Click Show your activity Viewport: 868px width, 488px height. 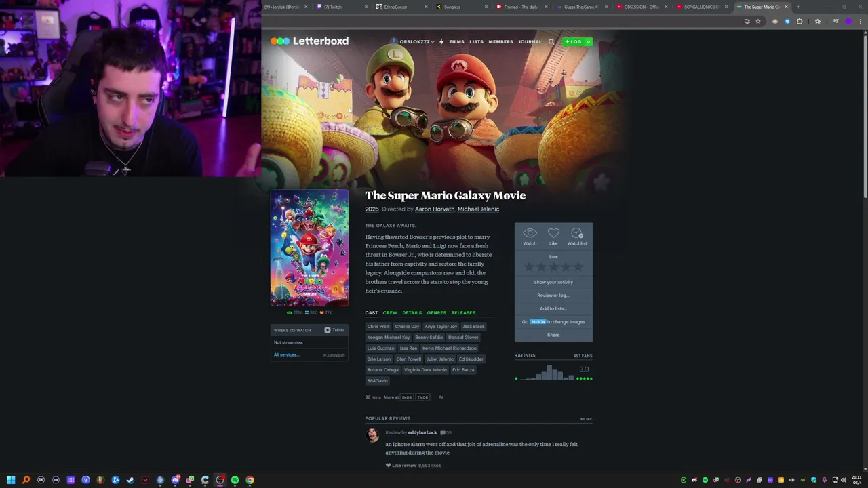pyautogui.click(x=553, y=282)
